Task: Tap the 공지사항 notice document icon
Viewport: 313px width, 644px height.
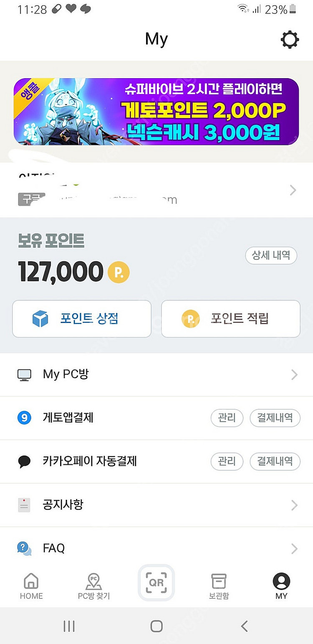Action: (24, 505)
